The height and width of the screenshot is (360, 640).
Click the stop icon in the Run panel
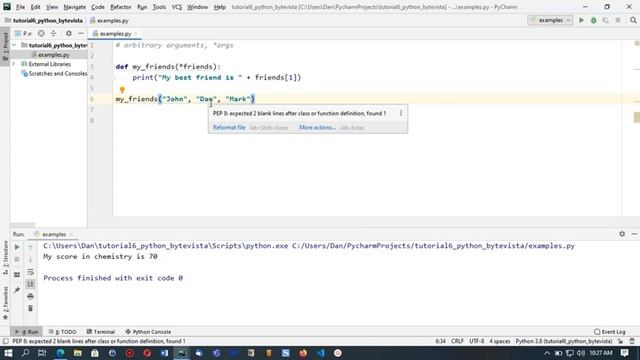[17, 260]
